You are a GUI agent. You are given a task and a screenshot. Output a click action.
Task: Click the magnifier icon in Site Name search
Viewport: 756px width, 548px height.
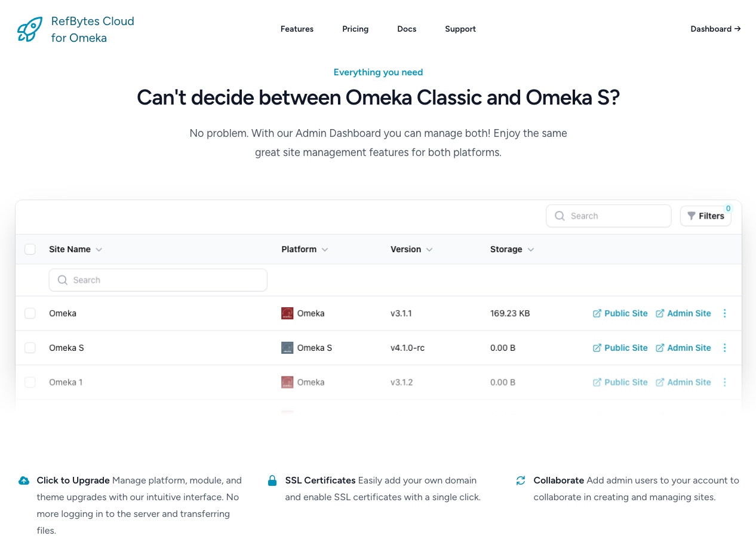tap(62, 280)
